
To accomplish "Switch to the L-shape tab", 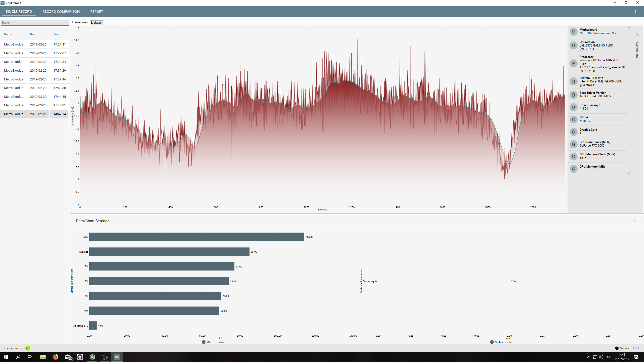I will pos(96,23).
